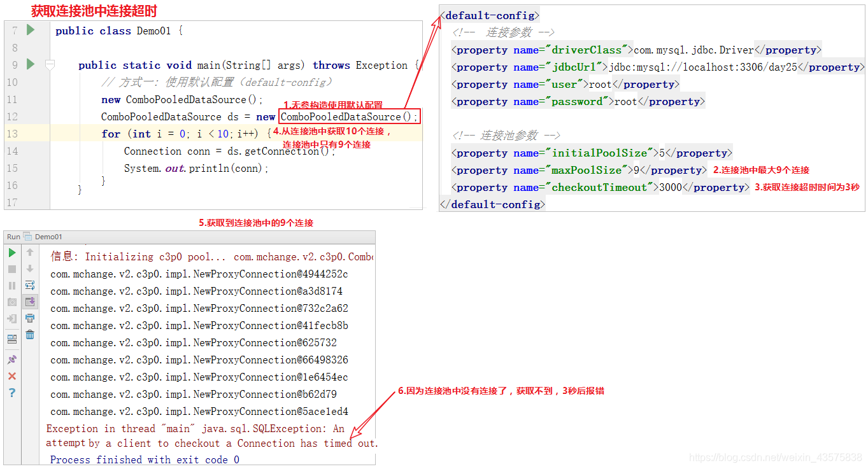Click the opening <default-config> tag
Viewport: 868px width, 469px height.
coord(490,15)
